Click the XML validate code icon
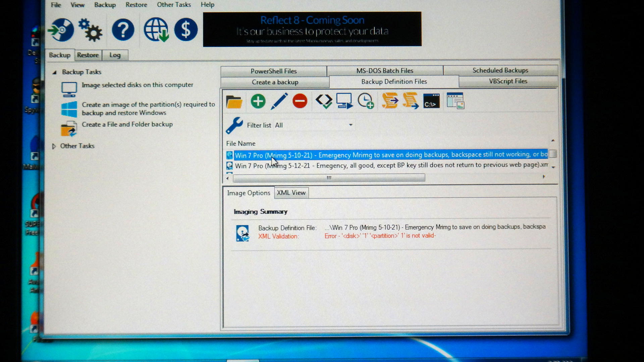Viewport: 644px width, 362px height. (x=324, y=101)
